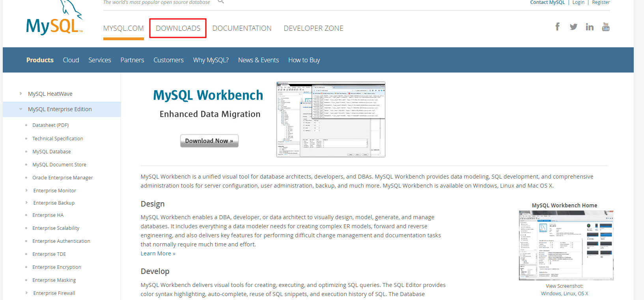Follow the Learn More link under Design

(x=158, y=253)
